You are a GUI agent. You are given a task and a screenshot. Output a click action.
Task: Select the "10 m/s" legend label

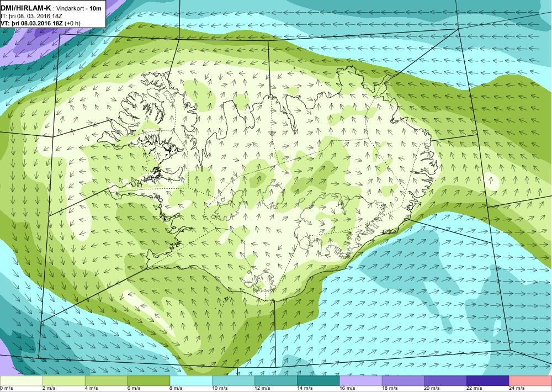[x=220, y=389]
